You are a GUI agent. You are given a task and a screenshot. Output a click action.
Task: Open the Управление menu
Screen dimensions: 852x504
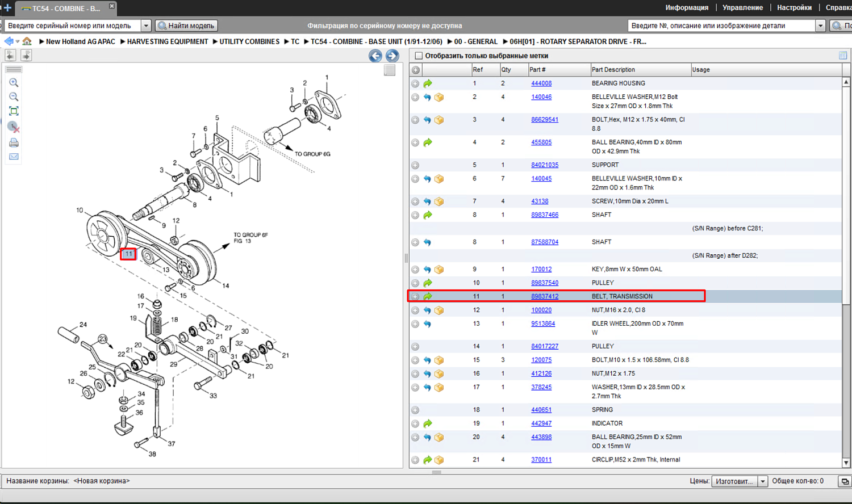coord(742,8)
